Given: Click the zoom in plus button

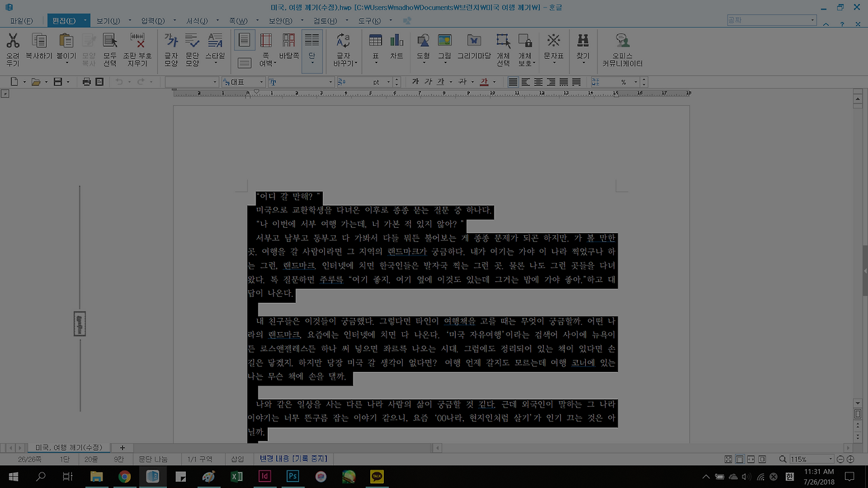Looking at the screenshot, I should click(850, 460).
